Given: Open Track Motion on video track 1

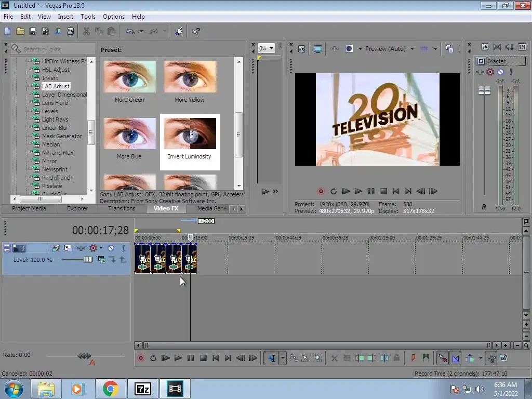Looking at the screenshot, I should click(68, 248).
